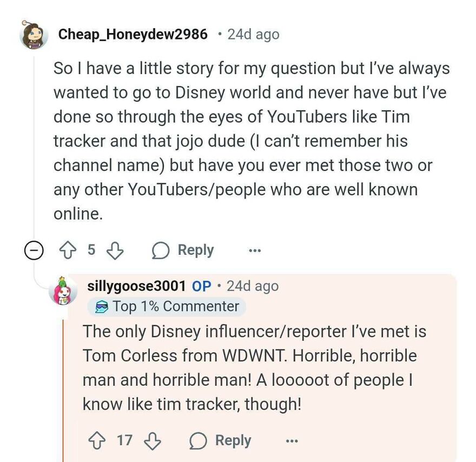Reply to Cheap_Honeydew2986's comment
Screen dimensions: 476x462
point(195,249)
